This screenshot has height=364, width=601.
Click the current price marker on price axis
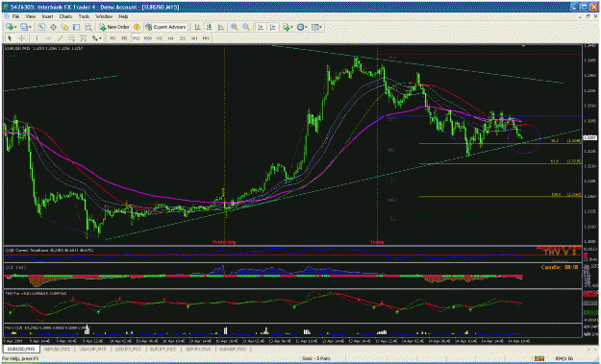point(589,137)
